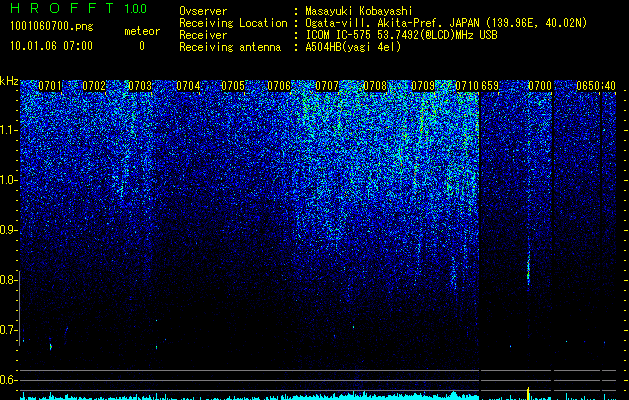Click the antenna info A504HB(yagi 4el)
Viewport: 629px width, 400px height.
(x=353, y=47)
